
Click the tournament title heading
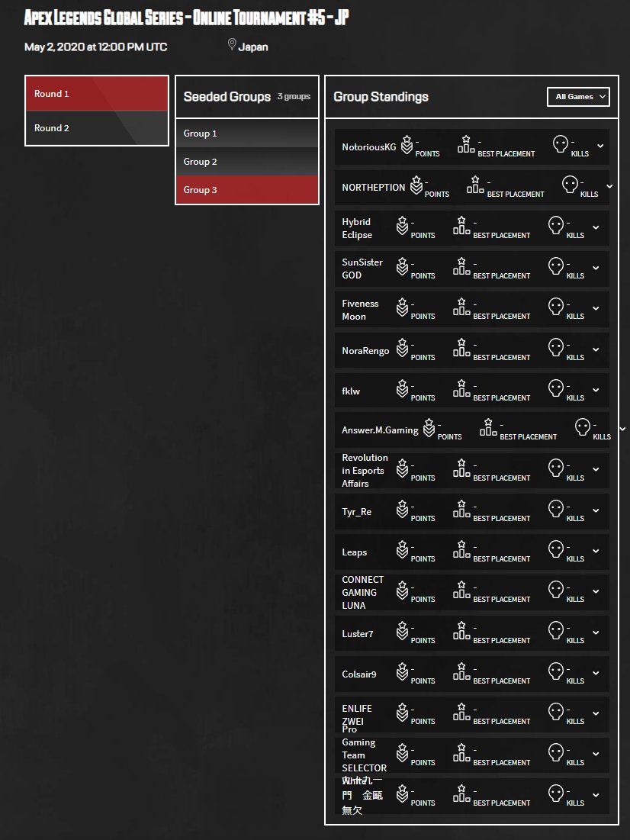tap(186, 18)
